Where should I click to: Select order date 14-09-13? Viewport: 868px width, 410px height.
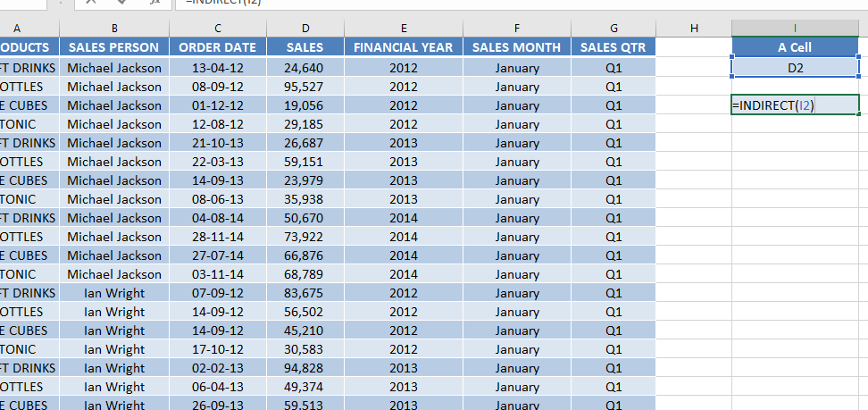pyautogui.click(x=218, y=180)
